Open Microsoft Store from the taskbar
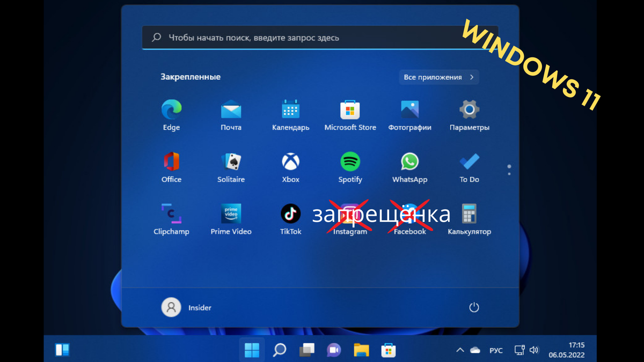 [x=389, y=350]
